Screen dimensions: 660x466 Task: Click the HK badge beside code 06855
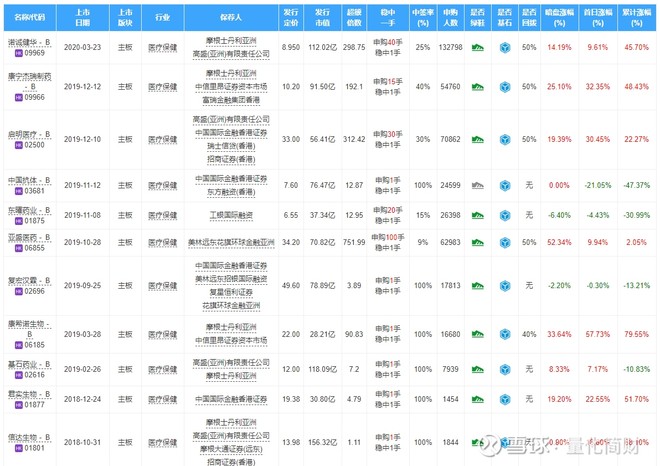(x=19, y=248)
